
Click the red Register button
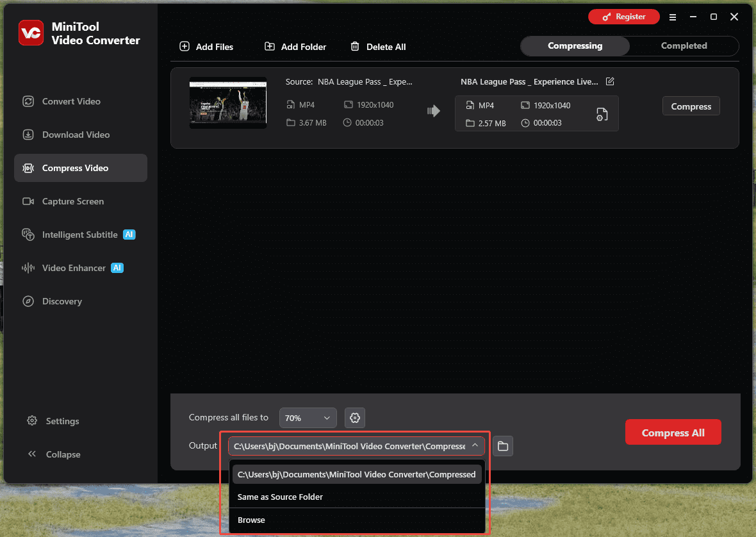624,17
